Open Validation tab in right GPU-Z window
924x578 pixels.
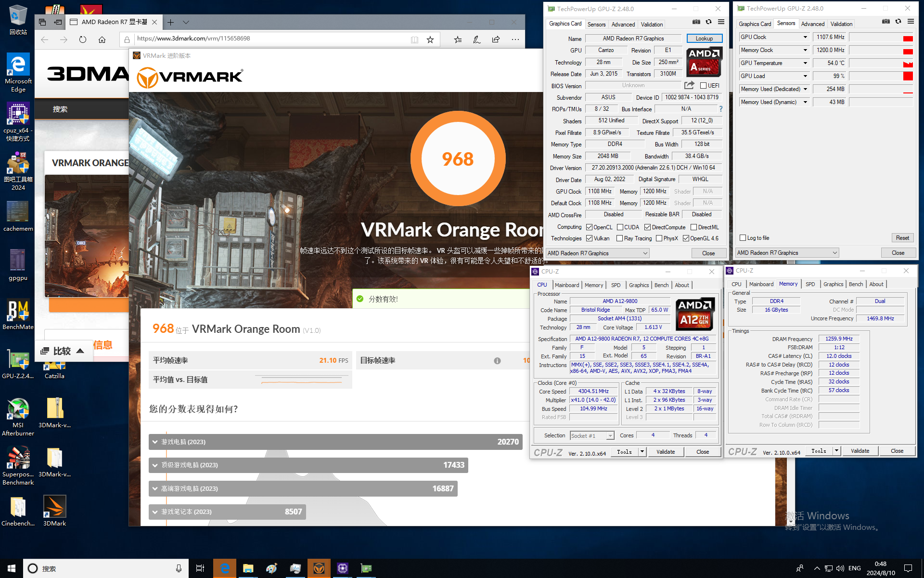pos(841,24)
